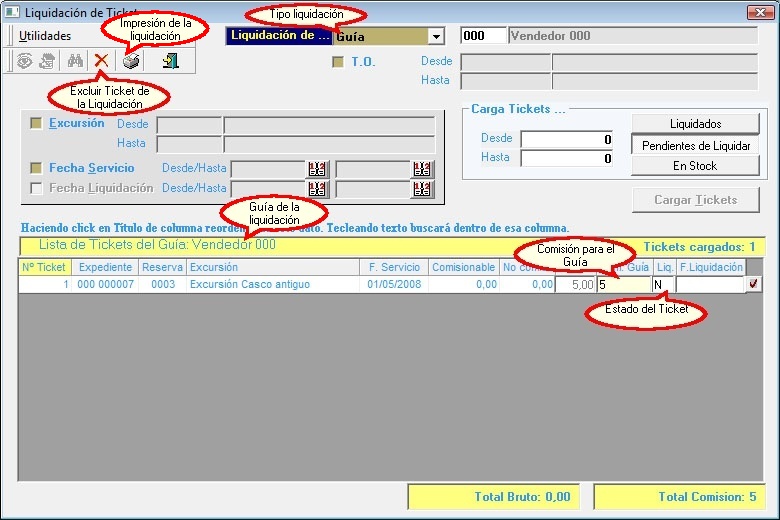
Task: Tick the T.O. checkbox
Action: 338,62
